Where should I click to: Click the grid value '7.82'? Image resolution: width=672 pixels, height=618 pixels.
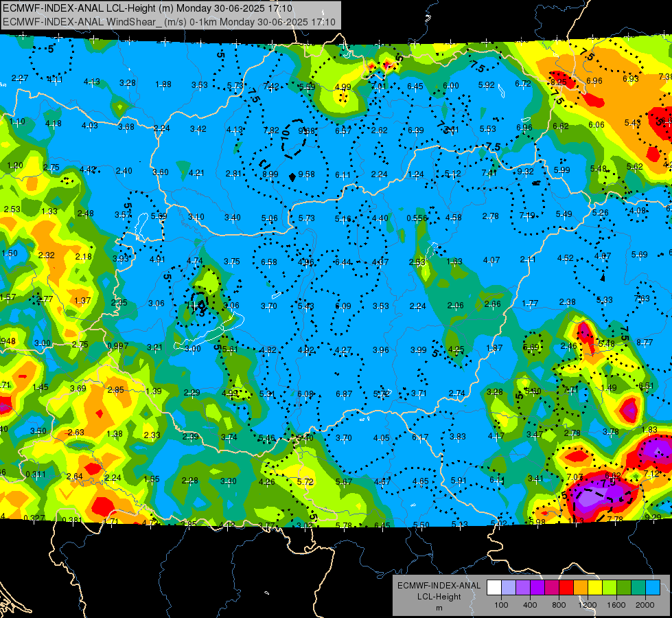271,130
